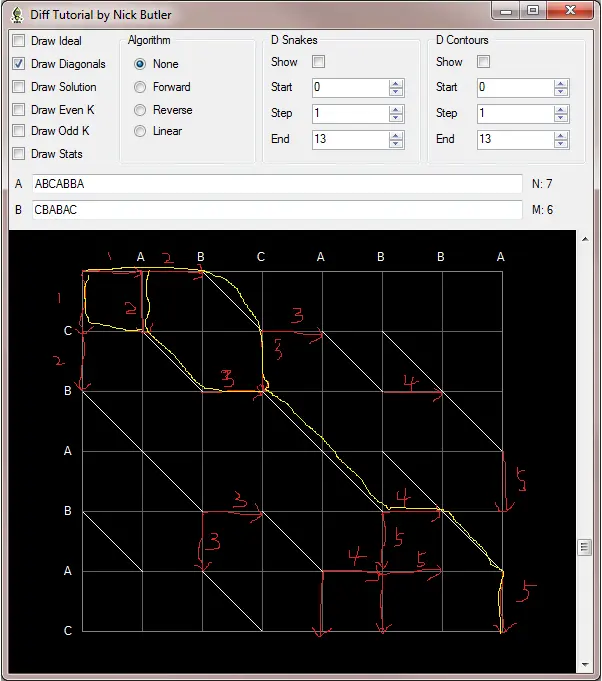Check the D Contours Show box
602x681 pixels.
click(483, 62)
